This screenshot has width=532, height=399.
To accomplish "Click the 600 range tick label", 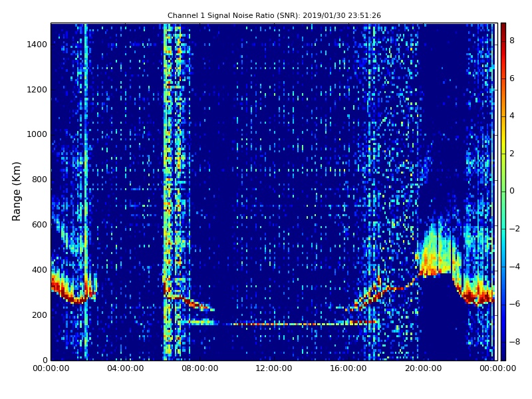I will click(x=40, y=225).
